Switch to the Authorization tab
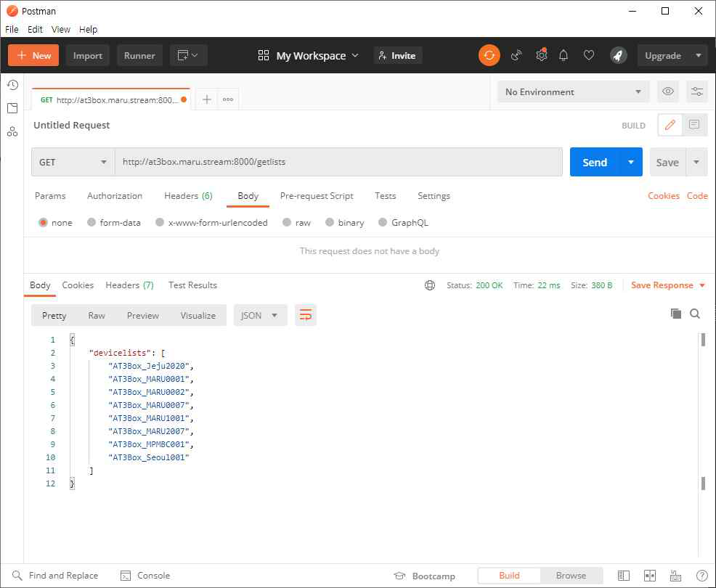The width and height of the screenshot is (716, 588). (x=115, y=196)
